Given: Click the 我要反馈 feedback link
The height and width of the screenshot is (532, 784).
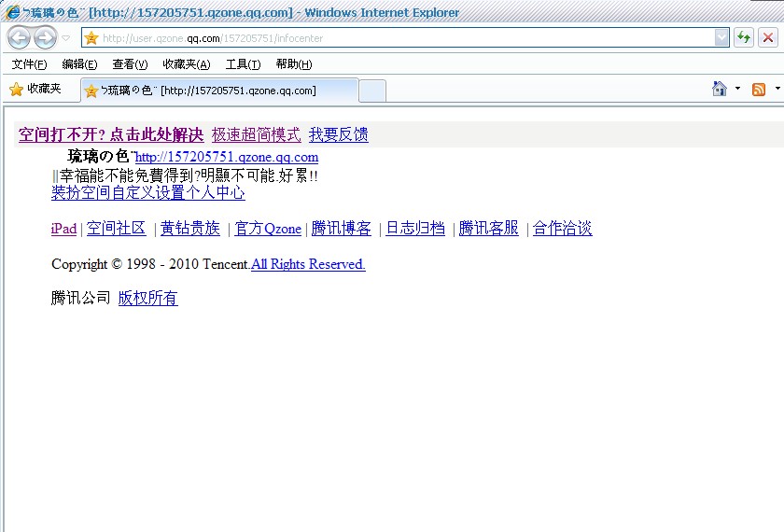Looking at the screenshot, I should point(339,134).
